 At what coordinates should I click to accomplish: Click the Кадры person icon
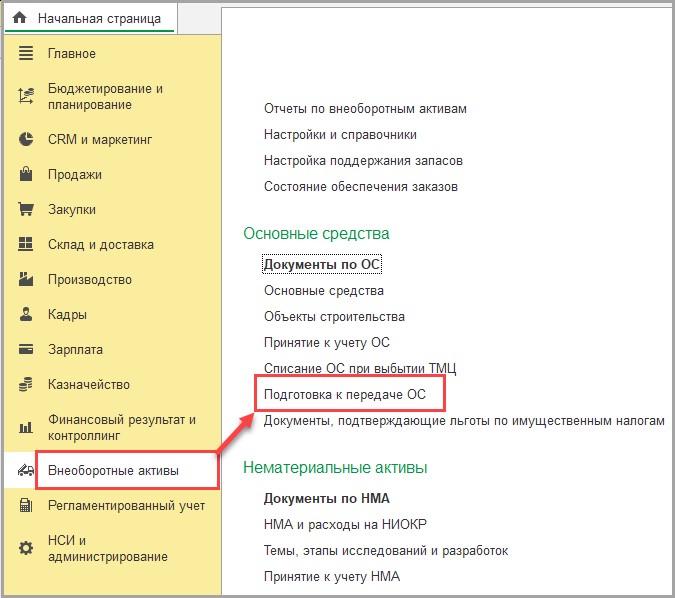pyautogui.click(x=26, y=314)
